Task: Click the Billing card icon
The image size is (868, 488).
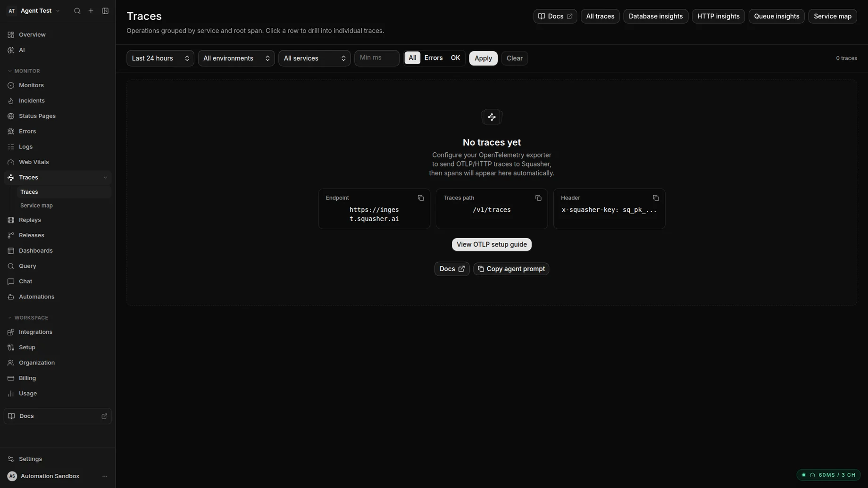Action: coord(11,378)
